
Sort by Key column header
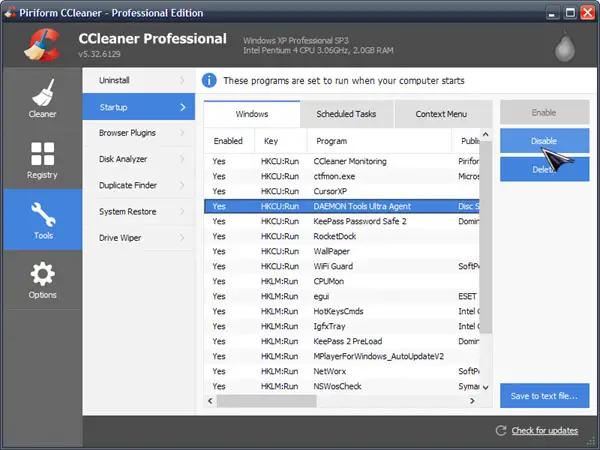click(x=280, y=141)
